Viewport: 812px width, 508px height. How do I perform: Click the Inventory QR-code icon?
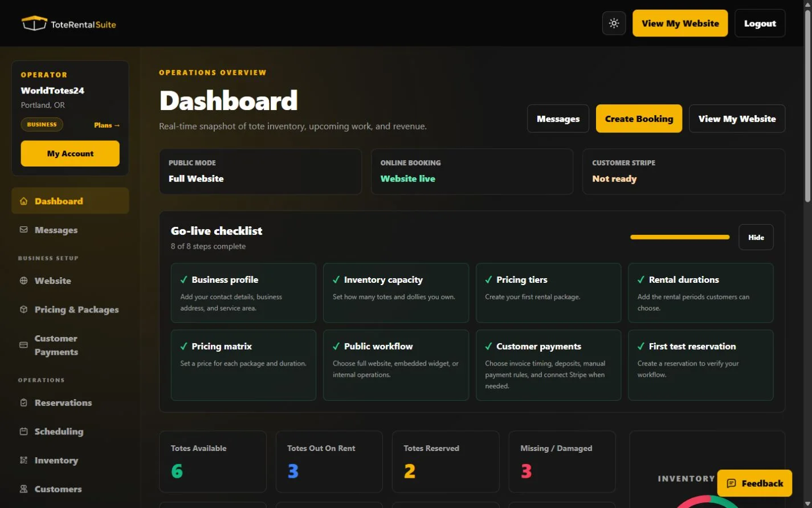point(23,460)
